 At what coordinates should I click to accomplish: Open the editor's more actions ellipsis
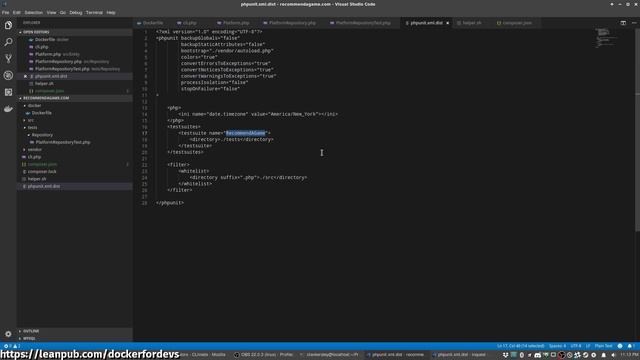[634, 23]
